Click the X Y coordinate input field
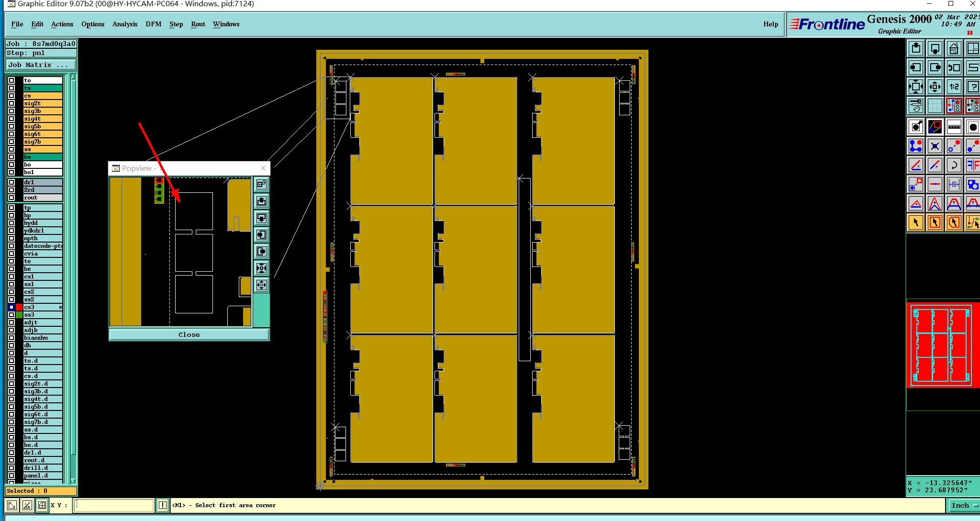The image size is (980, 521). click(114, 505)
